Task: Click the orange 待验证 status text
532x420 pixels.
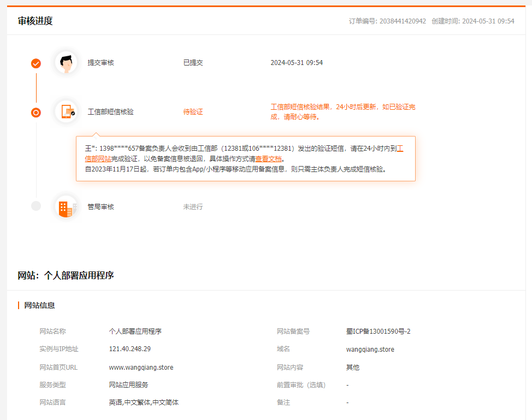Action: click(x=193, y=112)
